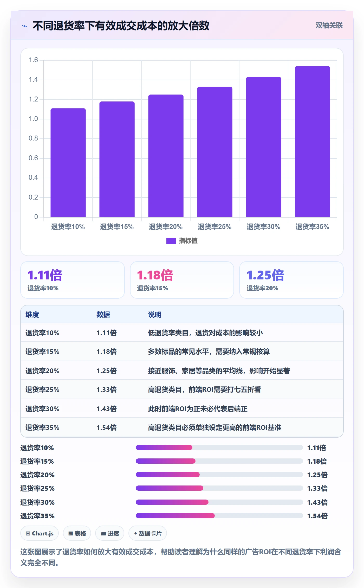Click the 数据卡片 tag chip

click(x=148, y=533)
